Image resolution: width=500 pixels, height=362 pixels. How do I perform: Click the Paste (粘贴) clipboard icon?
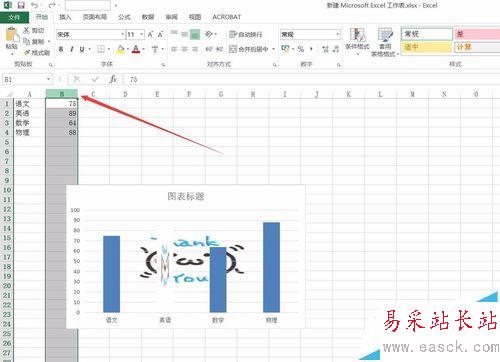coord(12,35)
